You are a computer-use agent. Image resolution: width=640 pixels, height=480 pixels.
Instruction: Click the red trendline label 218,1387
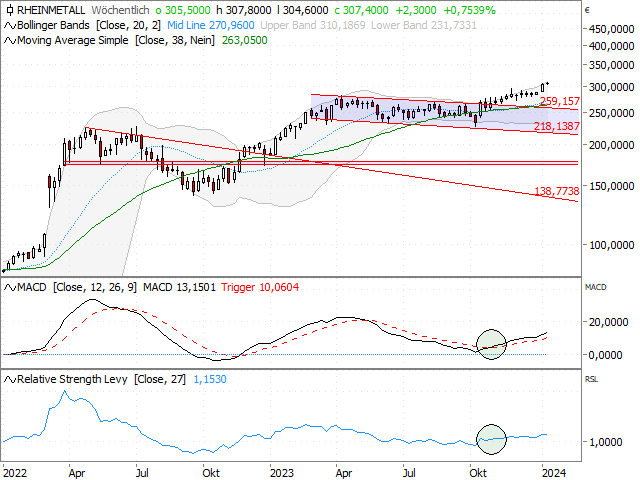pos(557,127)
